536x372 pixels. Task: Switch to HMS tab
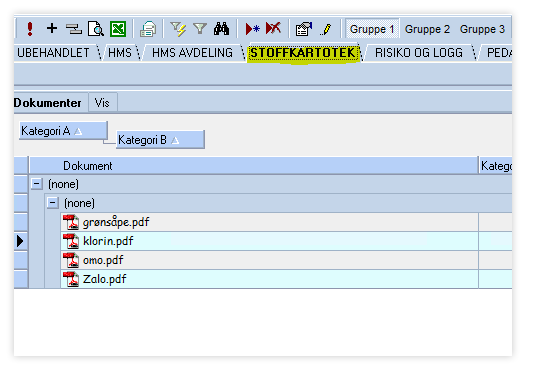120,53
